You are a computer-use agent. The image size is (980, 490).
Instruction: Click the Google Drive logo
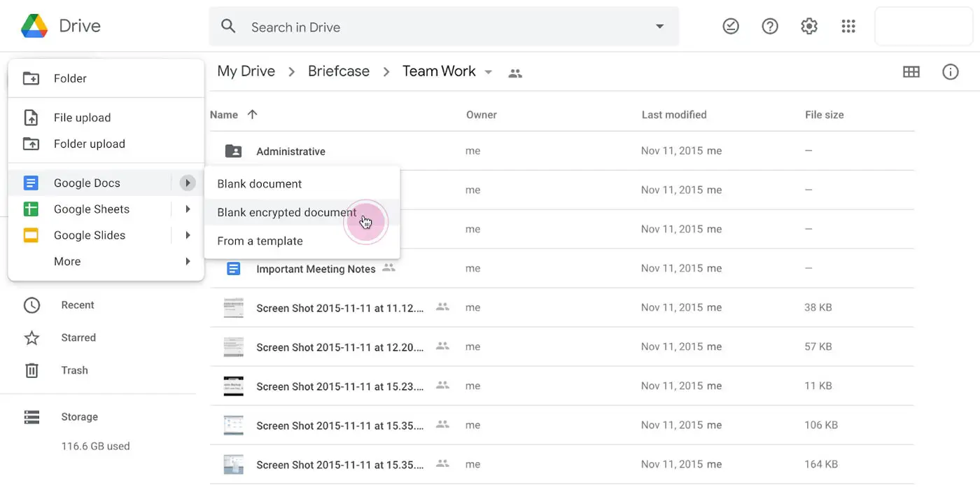point(34,26)
